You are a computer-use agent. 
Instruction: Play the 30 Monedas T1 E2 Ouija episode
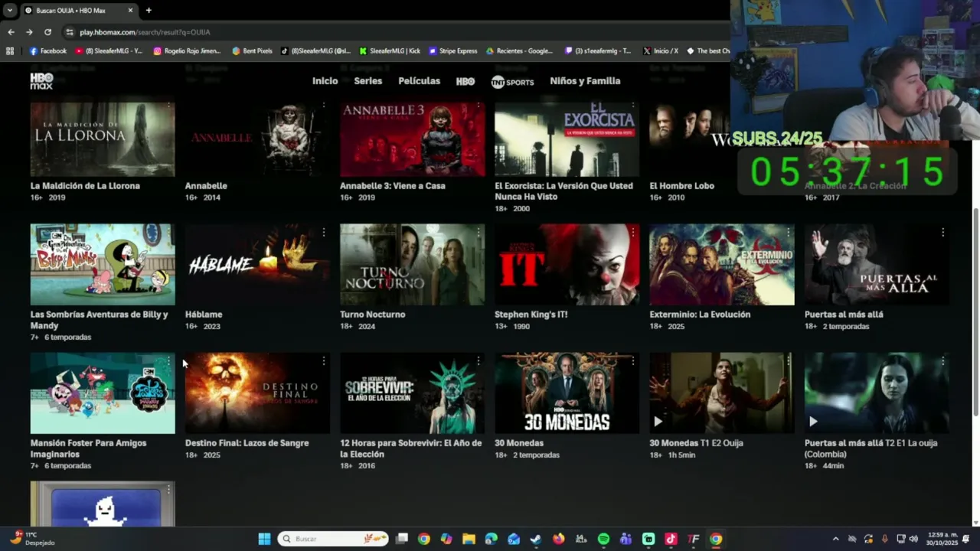point(658,421)
